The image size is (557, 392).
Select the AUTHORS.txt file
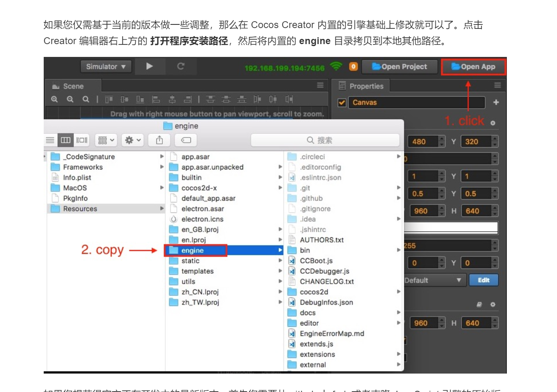coord(343,240)
